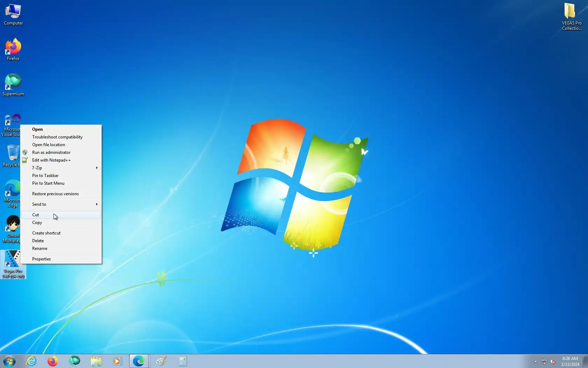Open the clock showing 8:26 AM
Screen dimensions: 588x368
click(570, 361)
